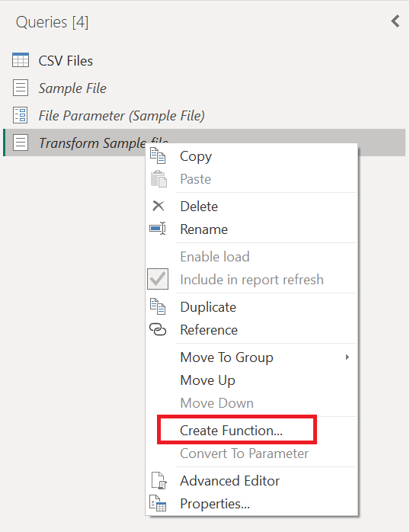
Task: Click the CSV Files table icon
Action: click(21, 60)
